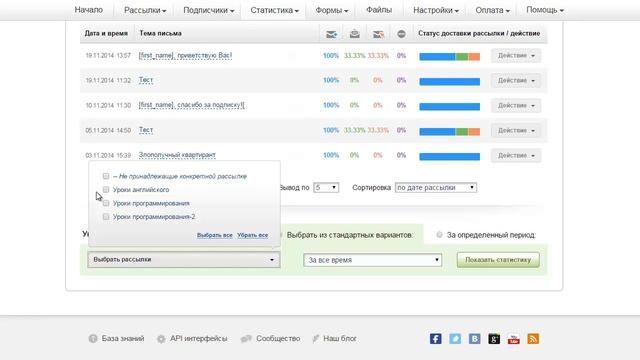Click the Выбрать все link
Viewport: 640px width, 360px height.
pos(215,235)
